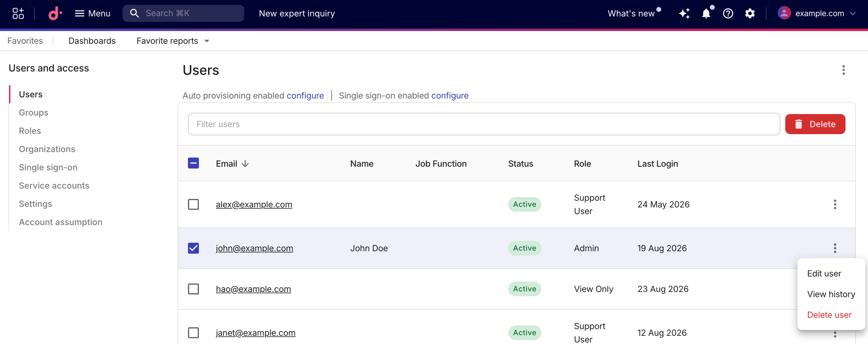Viewport: 868px width, 344px height.
Task: Focus the Search box in top bar
Action: [183, 13]
